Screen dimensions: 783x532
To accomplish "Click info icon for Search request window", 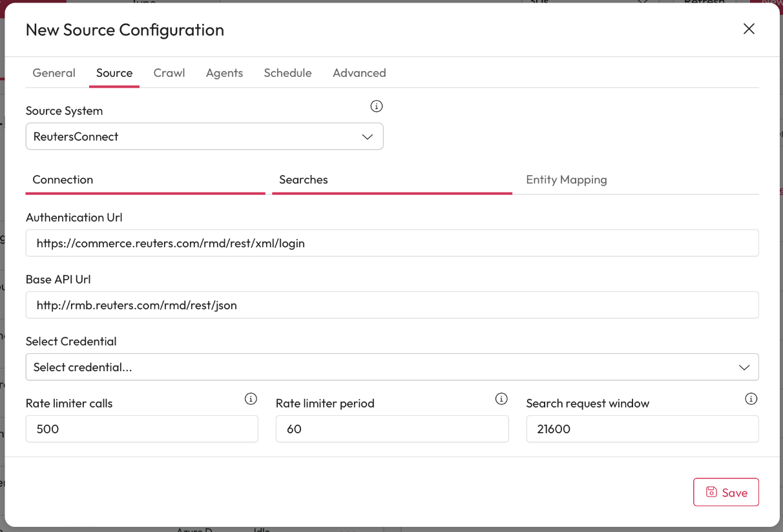I will (x=751, y=399).
